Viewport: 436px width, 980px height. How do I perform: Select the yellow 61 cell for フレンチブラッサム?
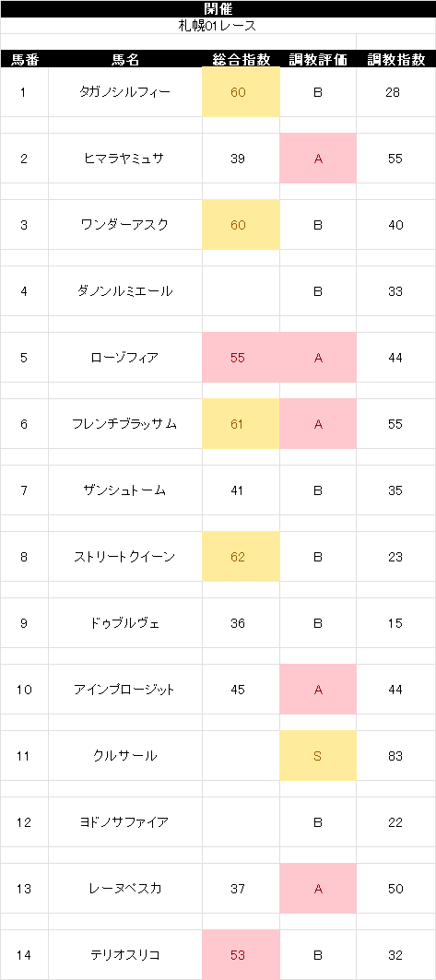[x=241, y=424]
